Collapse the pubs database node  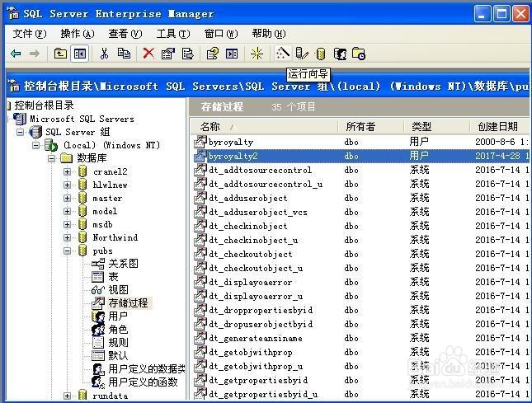click(x=67, y=251)
